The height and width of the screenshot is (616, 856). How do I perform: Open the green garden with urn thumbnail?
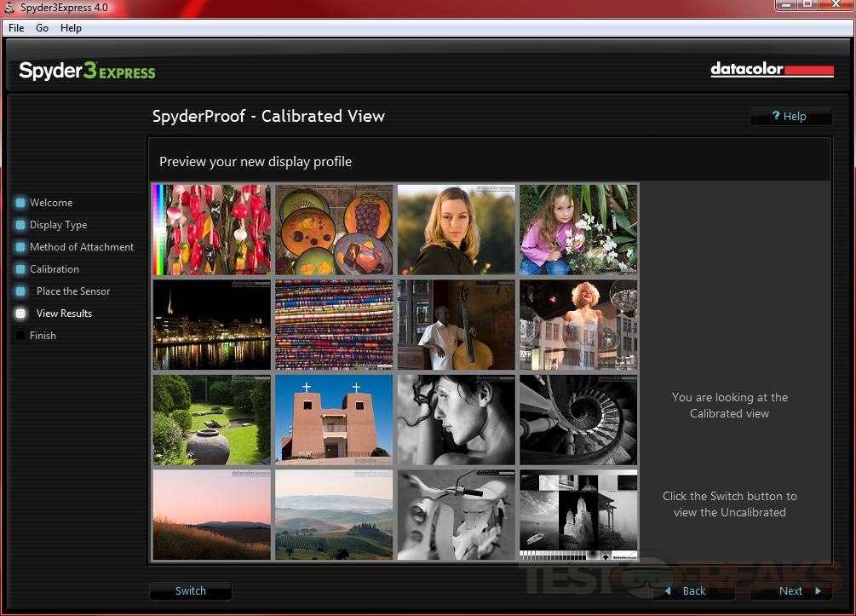tap(212, 420)
